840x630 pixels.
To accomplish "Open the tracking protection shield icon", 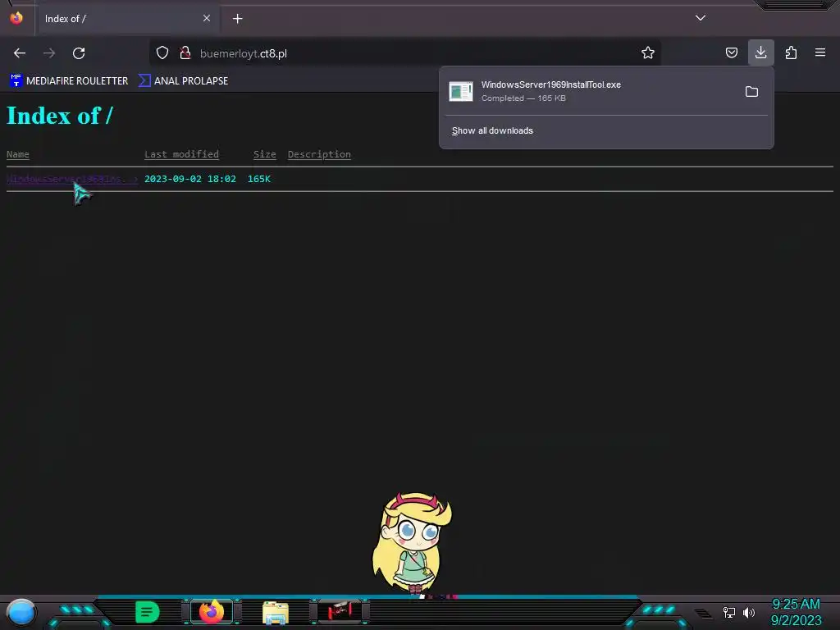I will [x=162, y=52].
